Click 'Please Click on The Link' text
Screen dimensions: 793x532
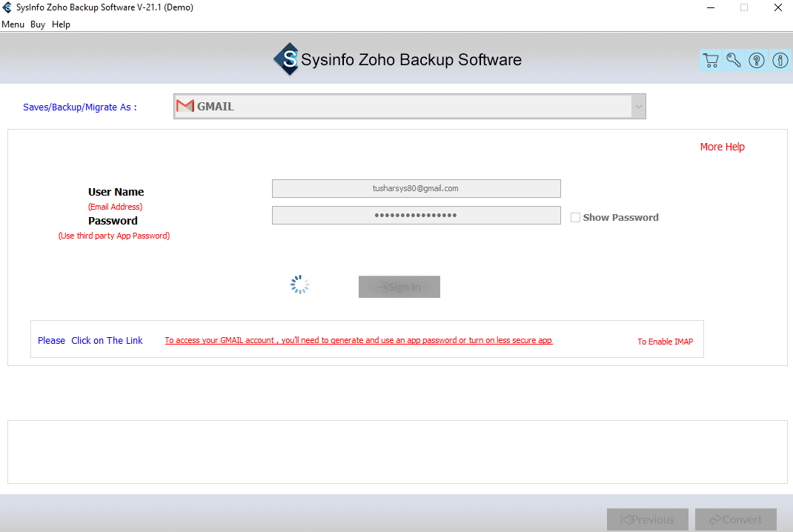[x=90, y=340]
